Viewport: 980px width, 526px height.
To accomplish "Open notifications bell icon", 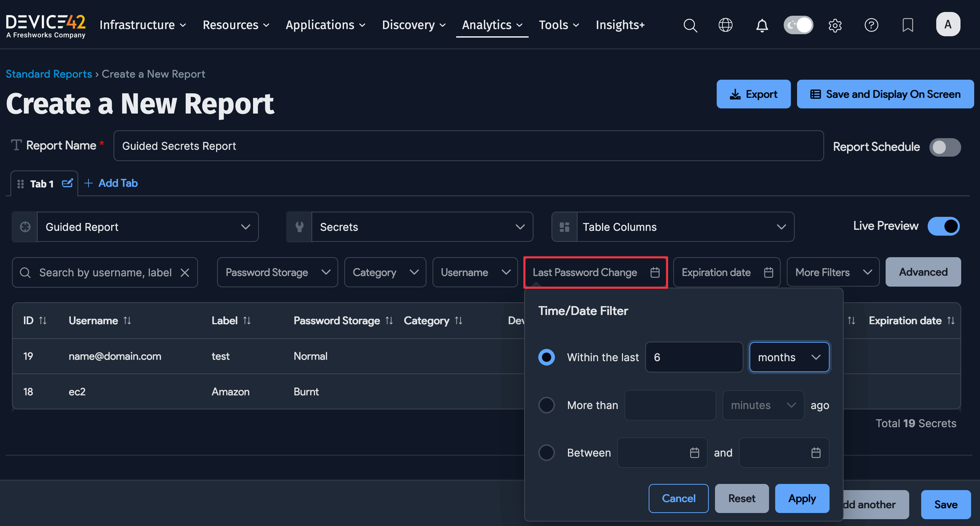I will (x=762, y=25).
